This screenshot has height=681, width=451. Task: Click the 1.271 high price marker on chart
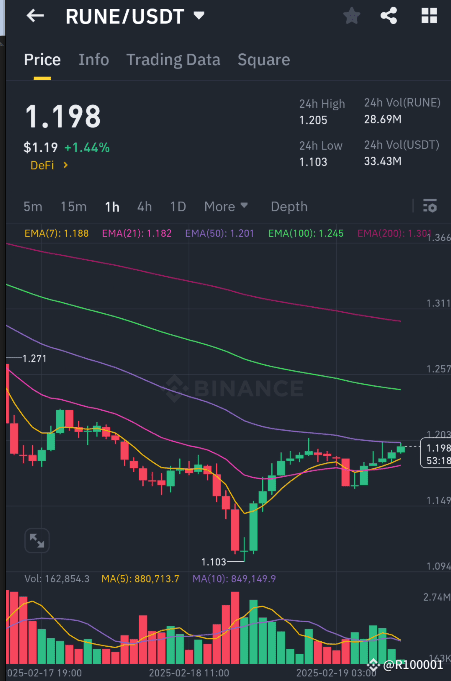34,358
